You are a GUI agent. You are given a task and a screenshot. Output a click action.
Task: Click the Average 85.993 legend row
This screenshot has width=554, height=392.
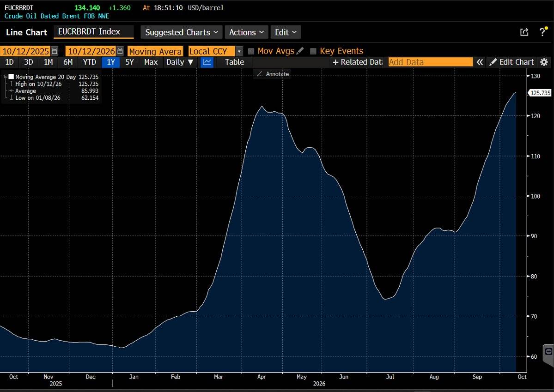click(x=54, y=91)
